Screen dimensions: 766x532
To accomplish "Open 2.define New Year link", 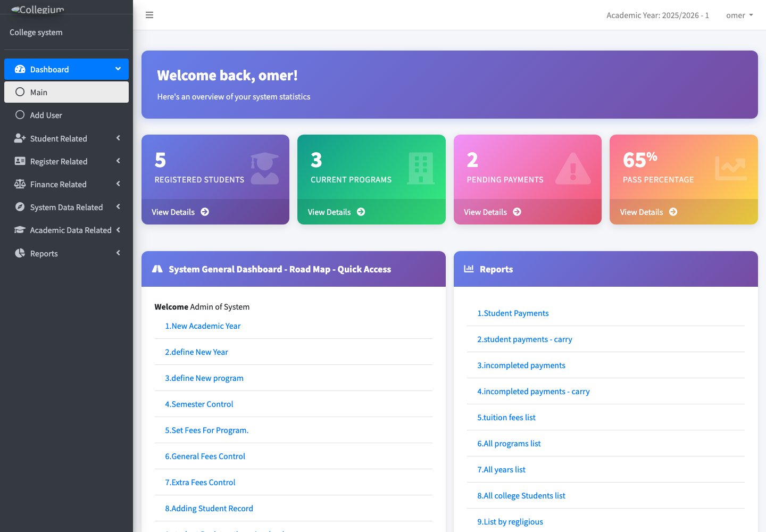I will [x=196, y=352].
